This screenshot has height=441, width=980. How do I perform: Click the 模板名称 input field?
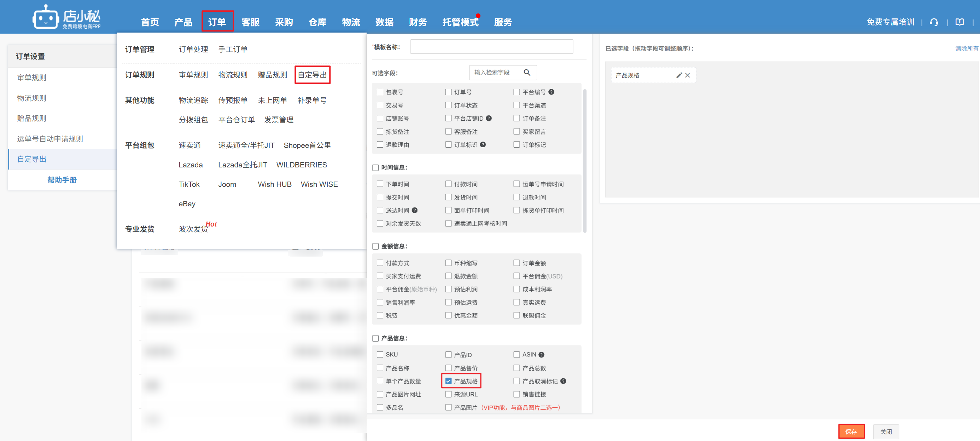(491, 47)
